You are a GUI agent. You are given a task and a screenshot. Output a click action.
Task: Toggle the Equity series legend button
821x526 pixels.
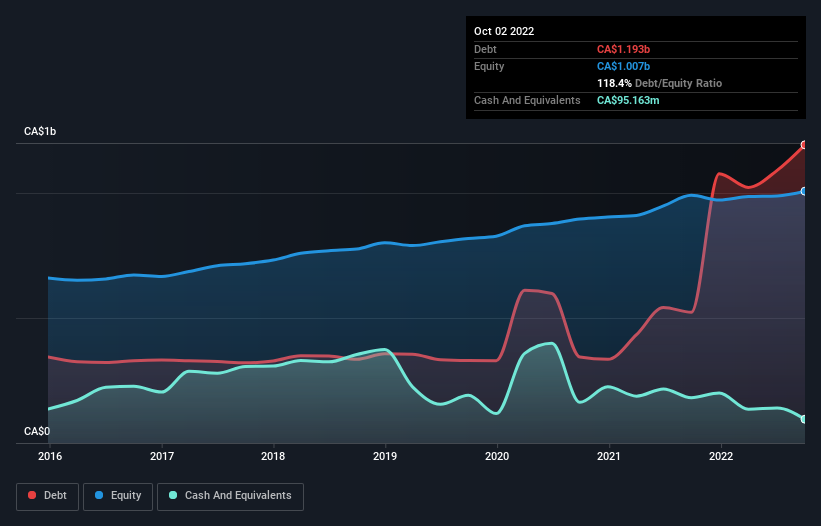(x=118, y=496)
